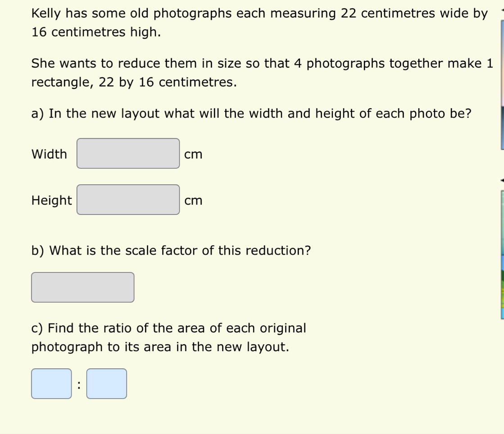This screenshot has width=504, height=434.
Task: Select the first blue ratio box
Action: 51,384
